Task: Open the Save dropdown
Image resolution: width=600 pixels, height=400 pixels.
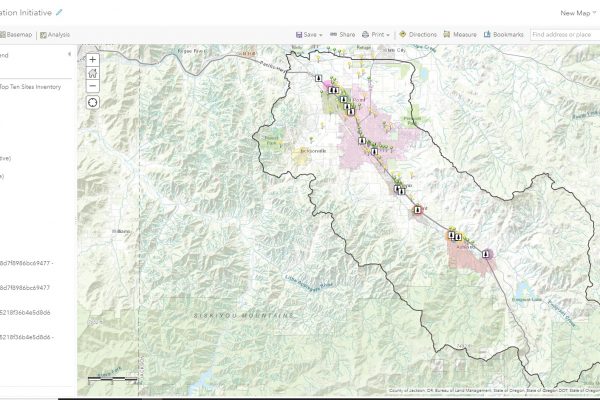Action: (x=308, y=34)
